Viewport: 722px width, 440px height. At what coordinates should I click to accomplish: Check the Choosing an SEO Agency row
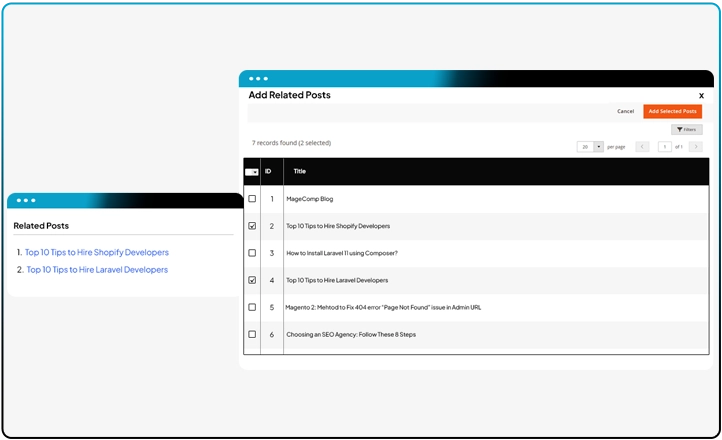pos(252,334)
